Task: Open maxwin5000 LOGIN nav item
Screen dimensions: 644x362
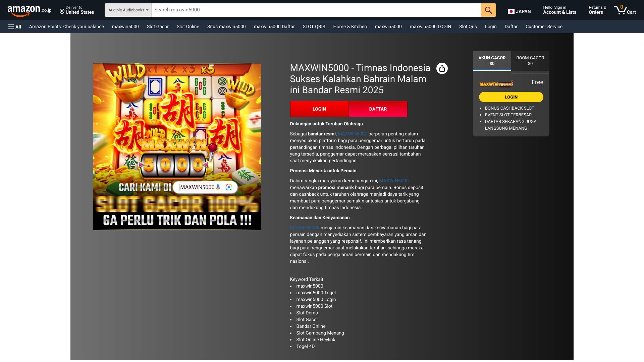Action: point(430,27)
